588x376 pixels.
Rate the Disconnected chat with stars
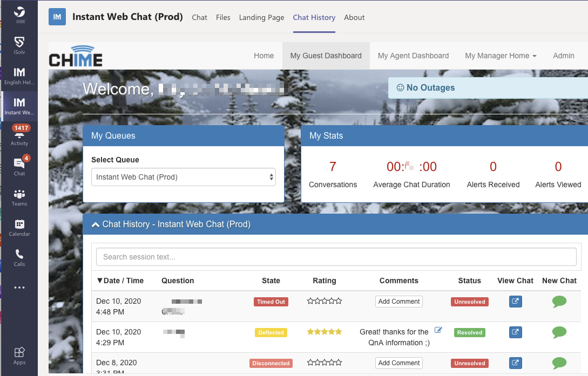(x=325, y=363)
